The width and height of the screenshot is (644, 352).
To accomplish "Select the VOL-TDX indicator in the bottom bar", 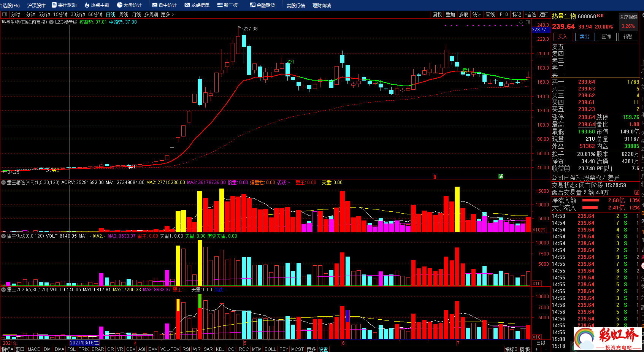I will (170, 349).
